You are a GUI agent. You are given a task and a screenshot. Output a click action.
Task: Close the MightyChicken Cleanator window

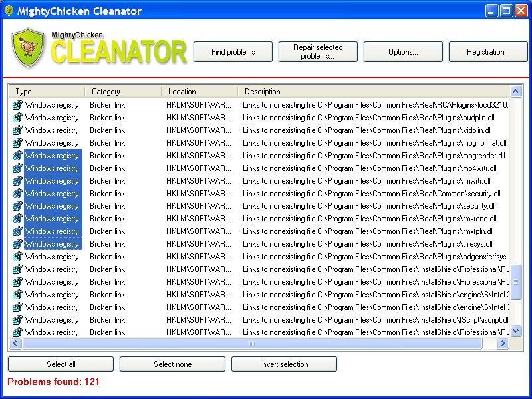pos(521,11)
